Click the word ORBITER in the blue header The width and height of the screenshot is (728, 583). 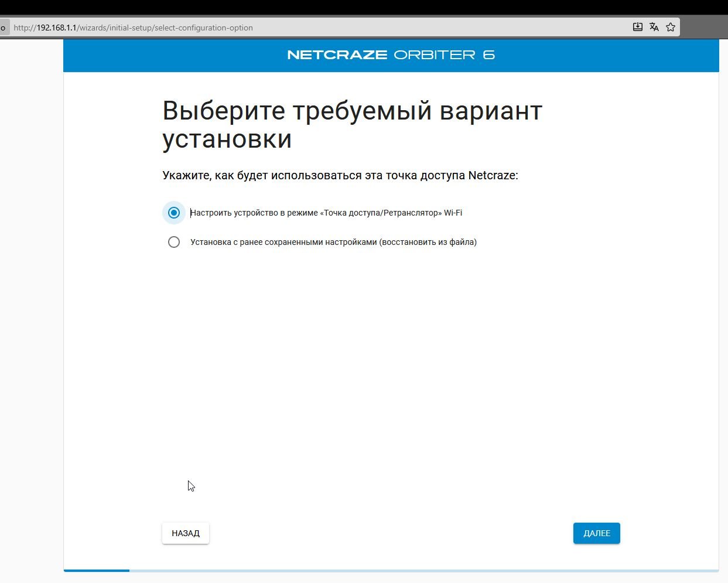[434, 55]
